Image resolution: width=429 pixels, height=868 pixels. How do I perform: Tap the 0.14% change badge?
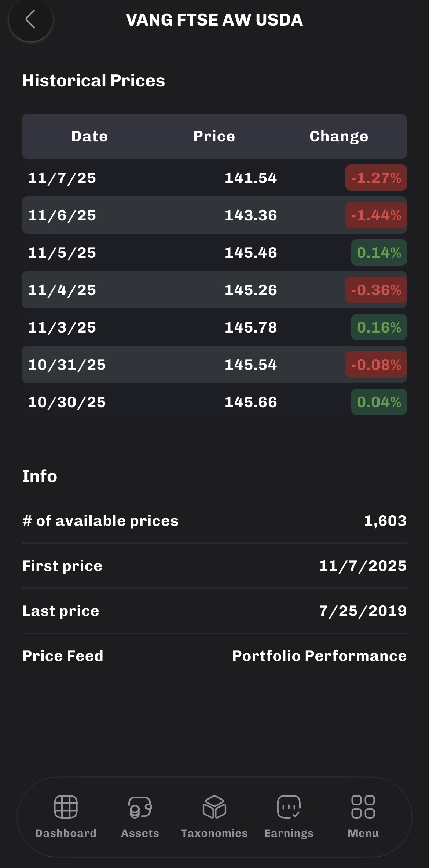pos(379,253)
